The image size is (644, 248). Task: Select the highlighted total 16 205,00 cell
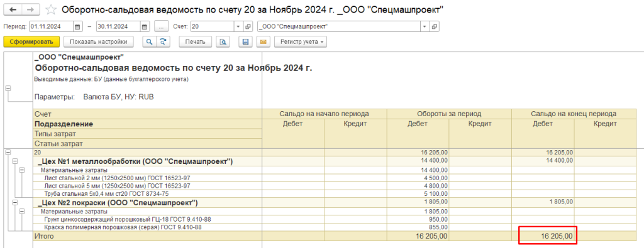[x=548, y=236]
